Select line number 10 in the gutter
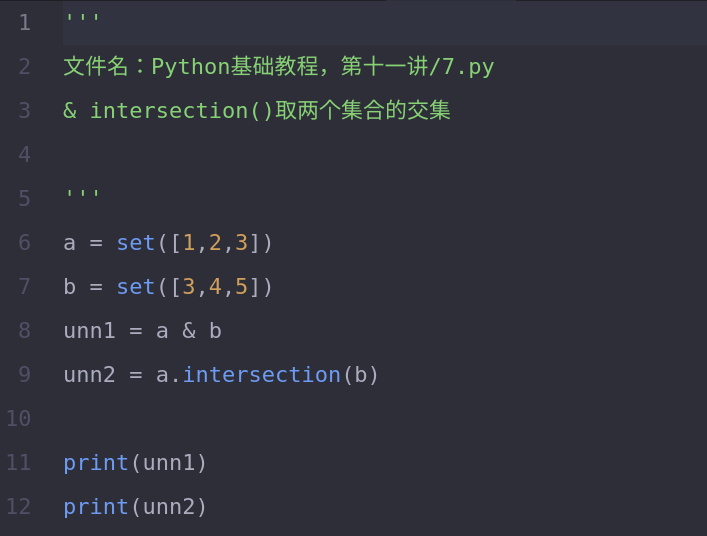Viewport: 707px width, 536px height. tap(19, 418)
